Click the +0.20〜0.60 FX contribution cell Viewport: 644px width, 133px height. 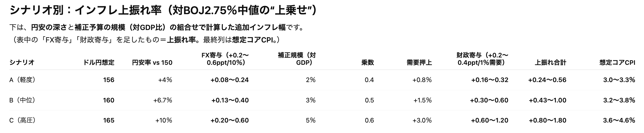(230, 121)
